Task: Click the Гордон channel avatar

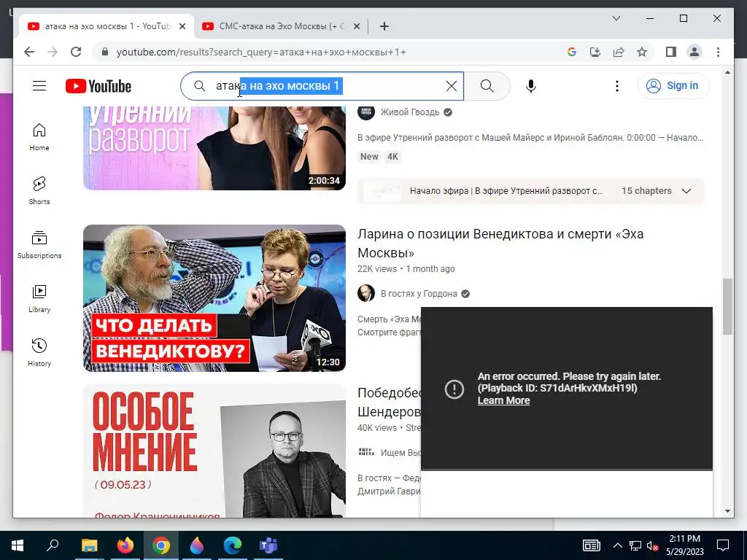Action: pyautogui.click(x=366, y=293)
